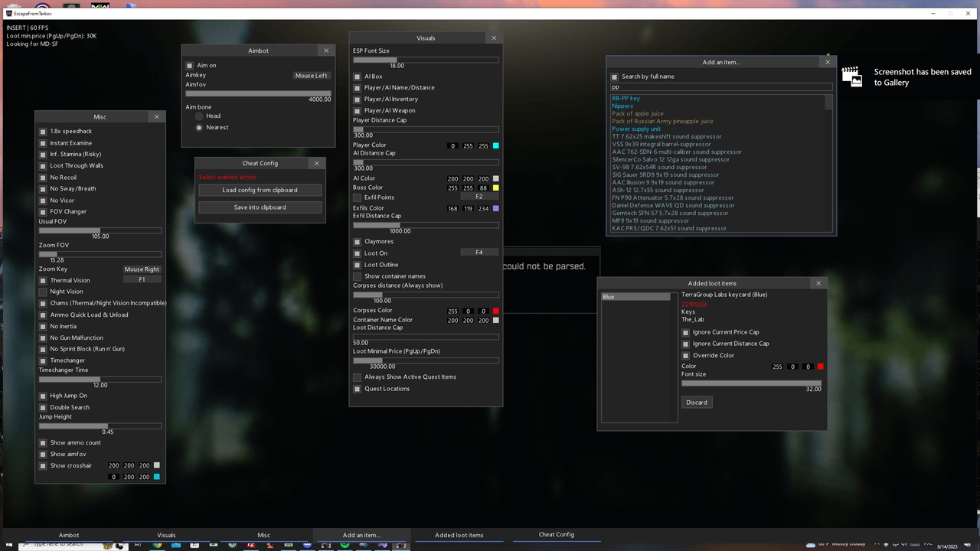This screenshot has width=980, height=551.
Task: Enable the AI Box ESP option
Action: coord(357,76)
